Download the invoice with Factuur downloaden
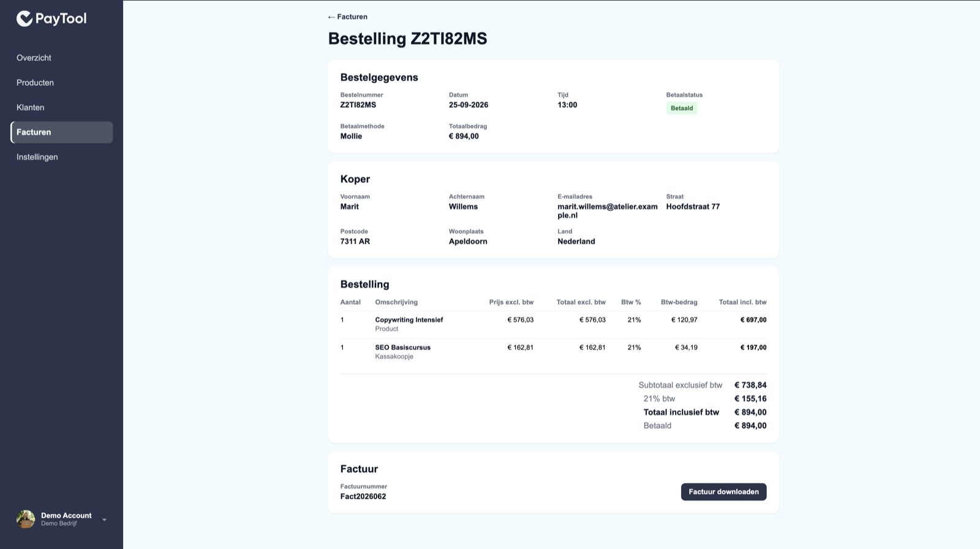Image resolution: width=980 pixels, height=549 pixels. [723, 491]
